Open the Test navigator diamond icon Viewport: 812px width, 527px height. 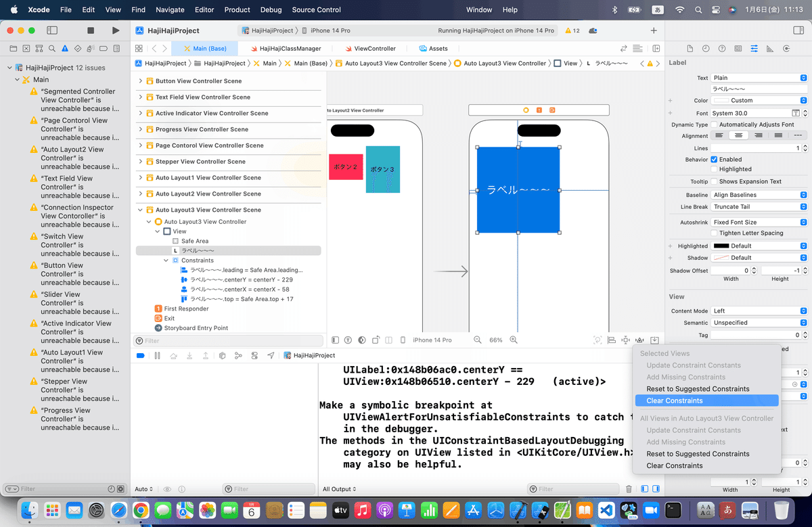pos(77,49)
